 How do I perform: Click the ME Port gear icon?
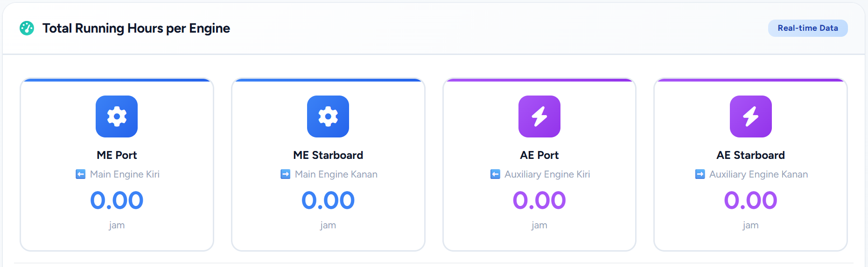[117, 116]
